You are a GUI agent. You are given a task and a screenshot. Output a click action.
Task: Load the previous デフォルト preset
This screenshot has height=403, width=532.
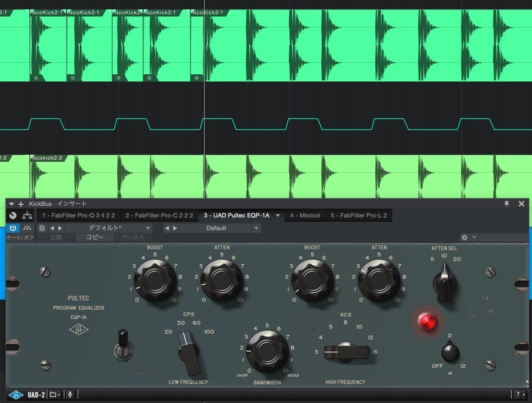pyautogui.click(x=52, y=228)
